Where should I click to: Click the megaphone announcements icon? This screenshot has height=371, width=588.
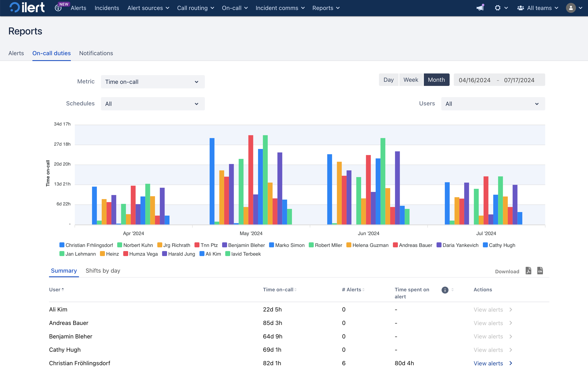(480, 8)
